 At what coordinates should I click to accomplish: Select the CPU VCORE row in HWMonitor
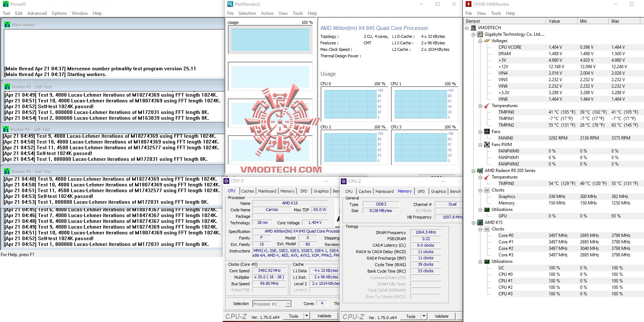coord(554,47)
